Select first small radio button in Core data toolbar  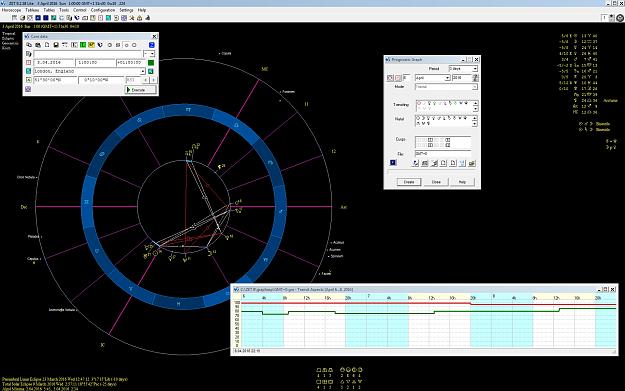pyautogui.click(x=127, y=45)
